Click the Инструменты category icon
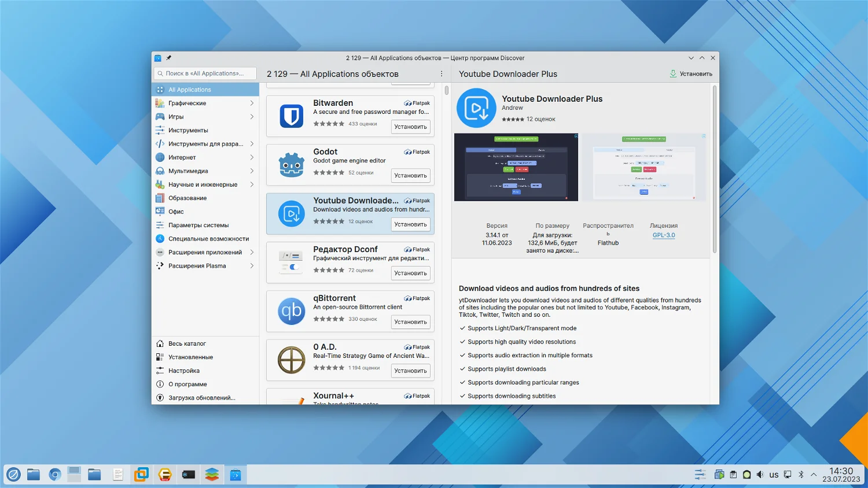 (160, 130)
